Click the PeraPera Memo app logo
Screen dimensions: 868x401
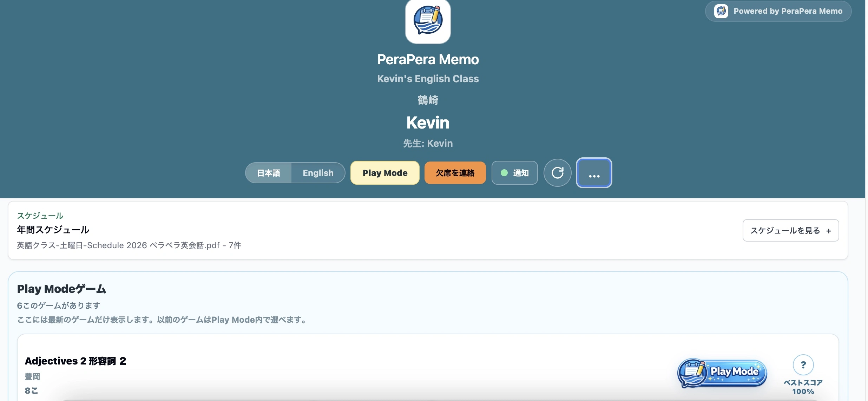click(428, 21)
